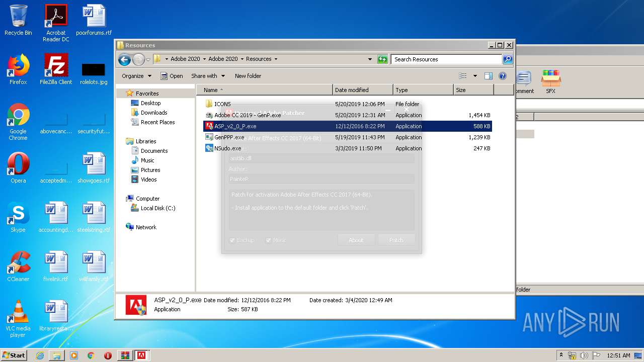Open recent pages dropdown arrow
This screenshot has width=644, height=362.
tap(148, 59)
